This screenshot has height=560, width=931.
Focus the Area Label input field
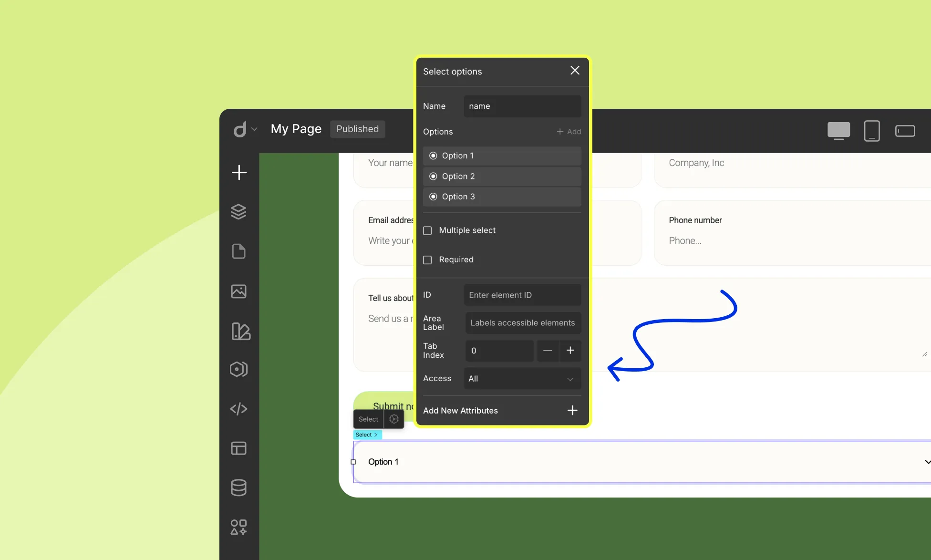click(x=523, y=323)
